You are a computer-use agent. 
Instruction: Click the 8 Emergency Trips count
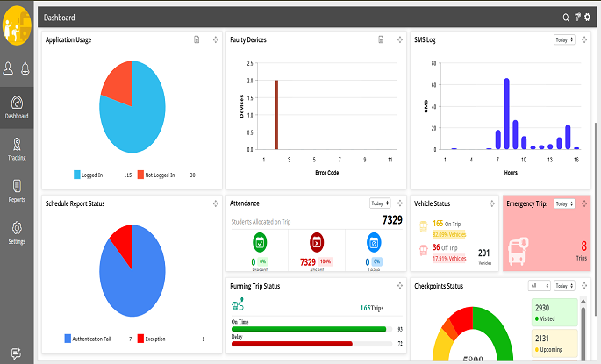click(583, 246)
